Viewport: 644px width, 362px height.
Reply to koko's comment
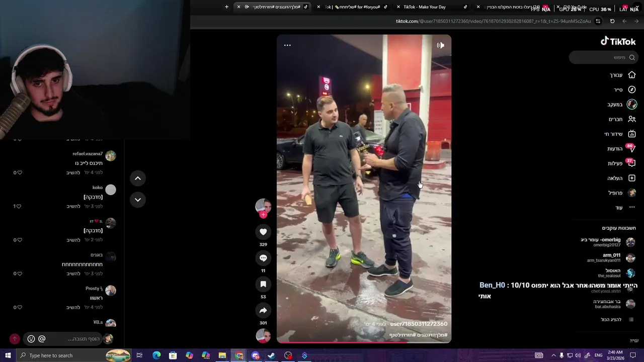73,206
